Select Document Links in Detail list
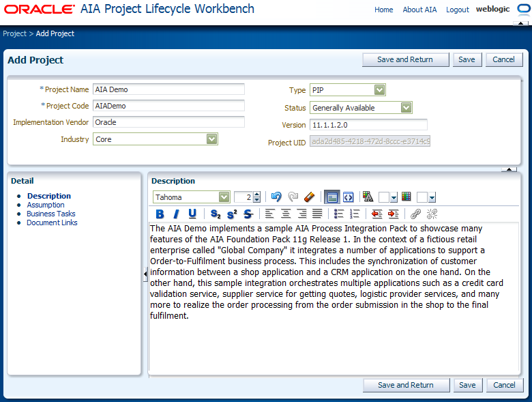532x402 pixels. coord(53,222)
